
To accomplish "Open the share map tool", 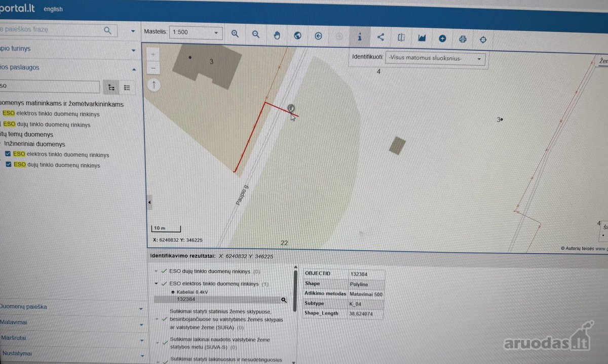I will click(381, 37).
